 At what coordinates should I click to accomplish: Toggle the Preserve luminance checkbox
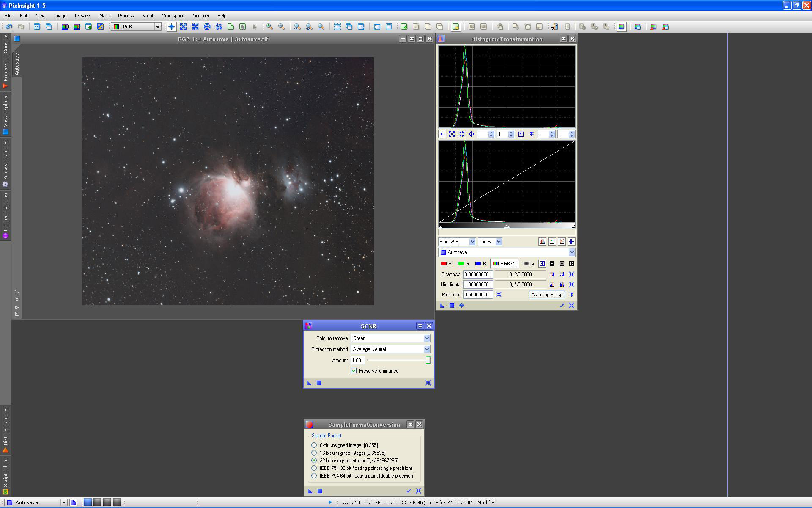(354, 371)
